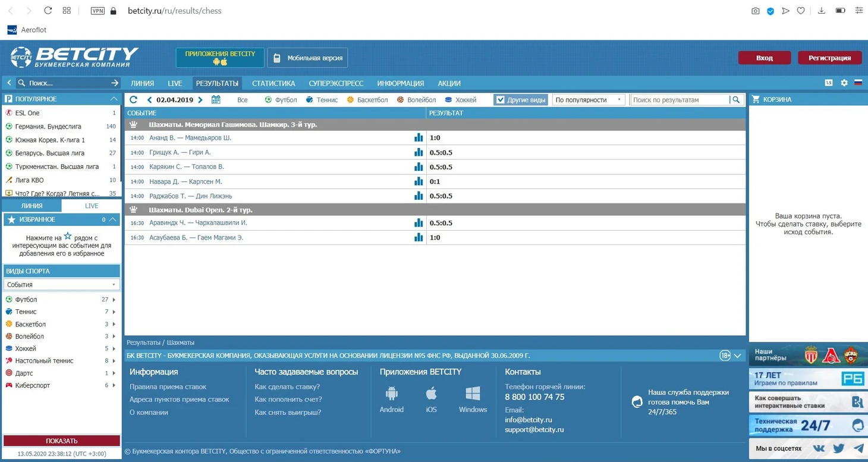Toggle the Футбол sport filter
This screenshot has width=868, height=462.
coord(281,100)
